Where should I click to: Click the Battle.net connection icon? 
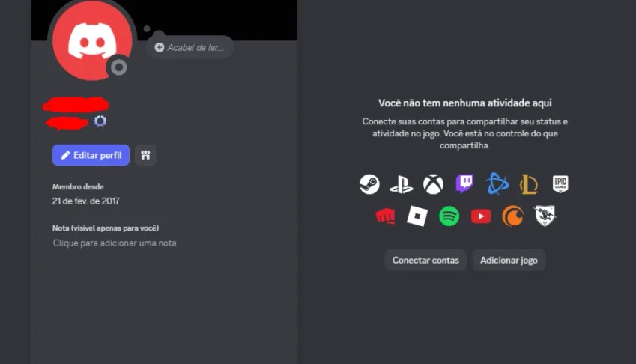(497, 183)
